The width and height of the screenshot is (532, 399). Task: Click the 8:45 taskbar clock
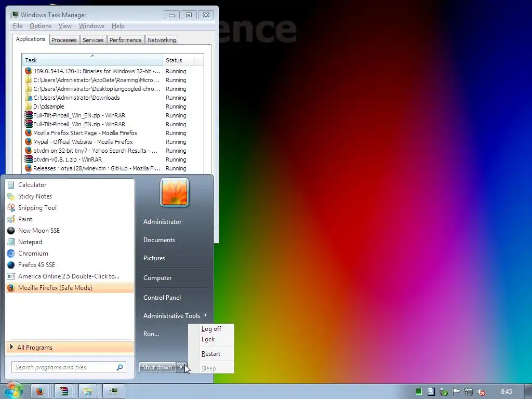[507, 392]
